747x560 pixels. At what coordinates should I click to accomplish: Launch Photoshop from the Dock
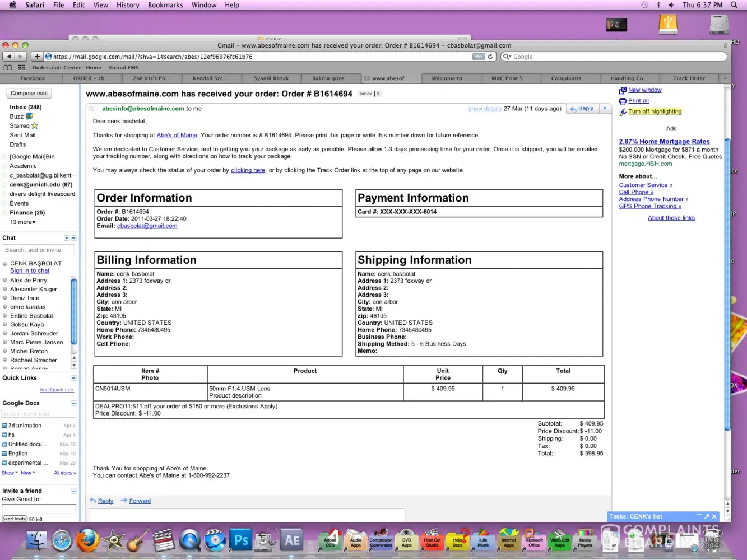coord(241,540)
